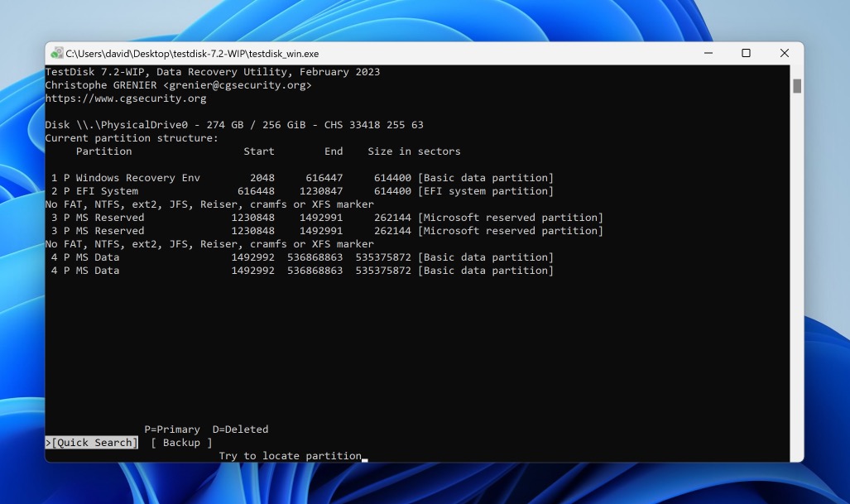
Task: Click the [EFI system partition] label
Action: click(x=486, y=191)
